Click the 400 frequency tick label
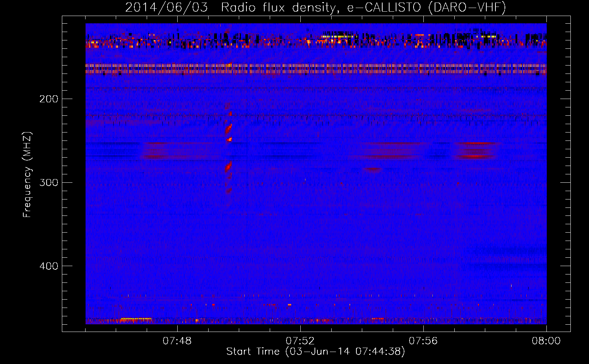This screenshot has width=589, height=364. tap(49, 266)
